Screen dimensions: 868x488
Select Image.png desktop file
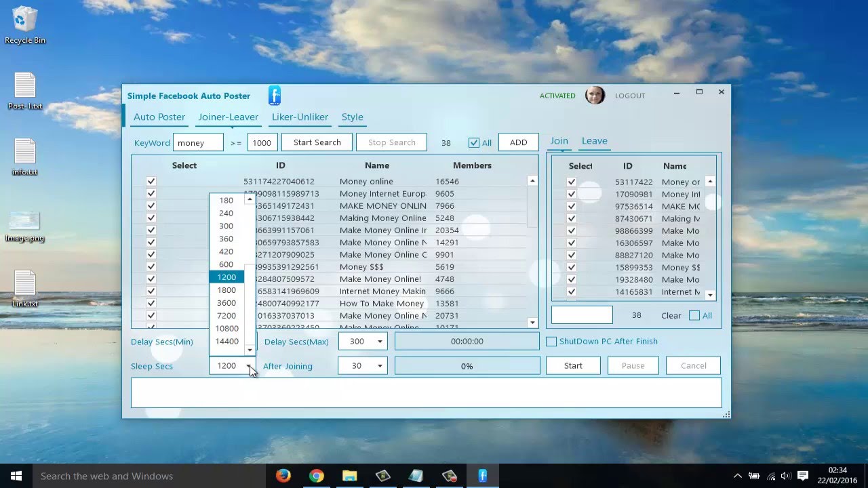click(24, 226)
